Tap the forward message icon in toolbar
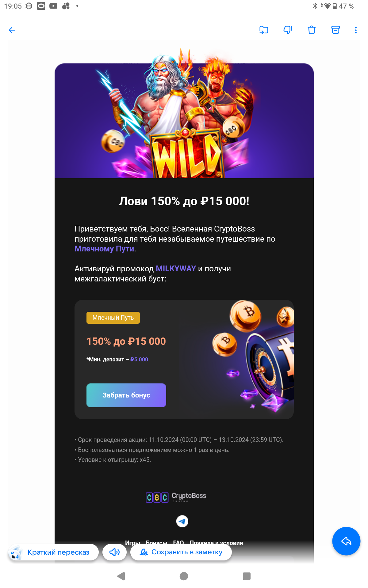This screenshot has width=368, height=588. (x=264, y=30)
